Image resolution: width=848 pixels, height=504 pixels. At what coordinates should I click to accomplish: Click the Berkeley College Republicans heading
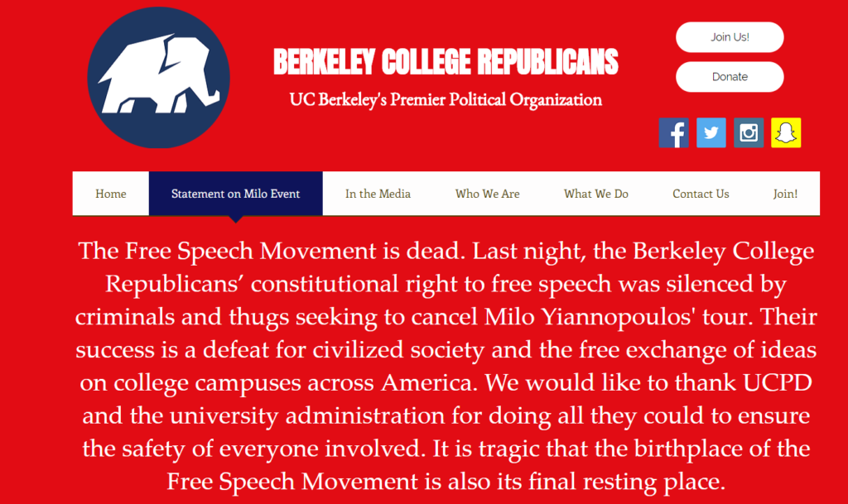(446, 61)
